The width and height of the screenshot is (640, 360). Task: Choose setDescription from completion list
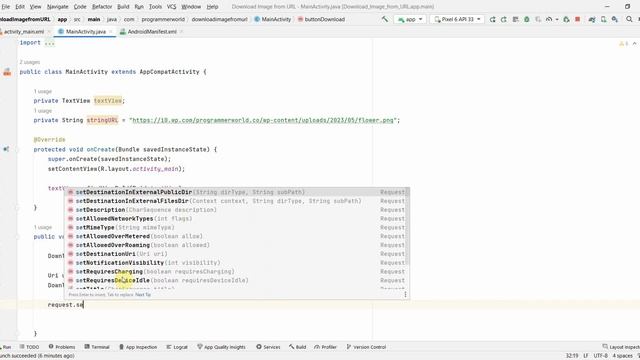click(x=237, y=210)
